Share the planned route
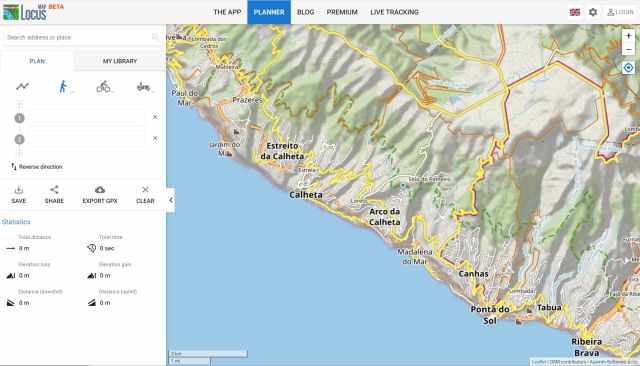 coord(54,195)
